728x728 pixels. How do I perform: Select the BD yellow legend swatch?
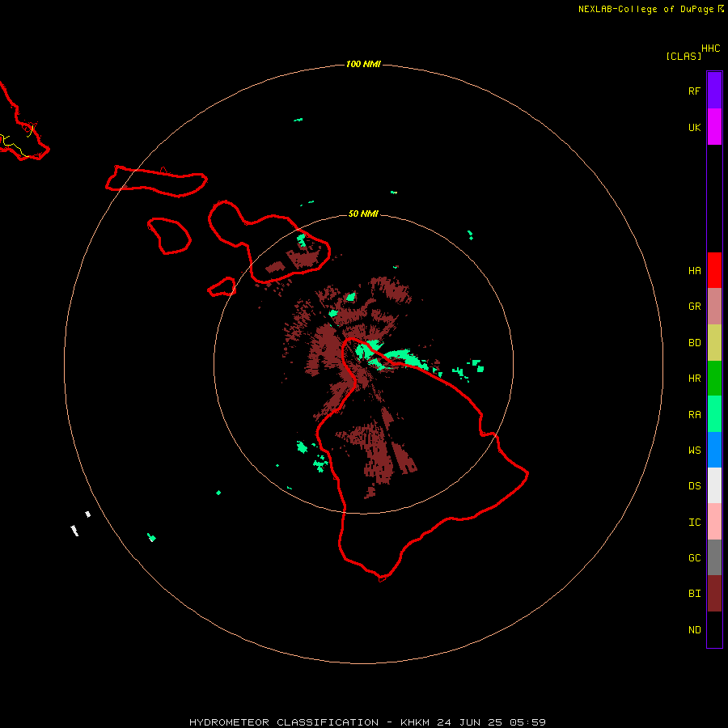[714, 342]
